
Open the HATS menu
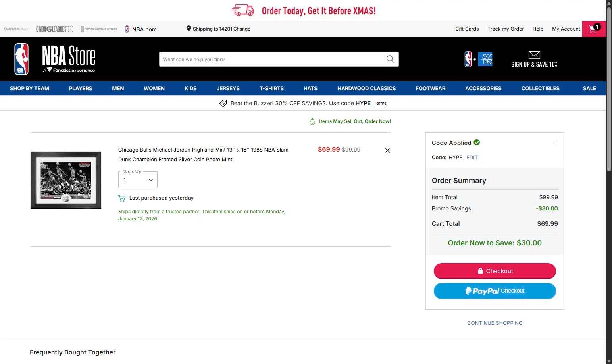click(x=310, y=88)
